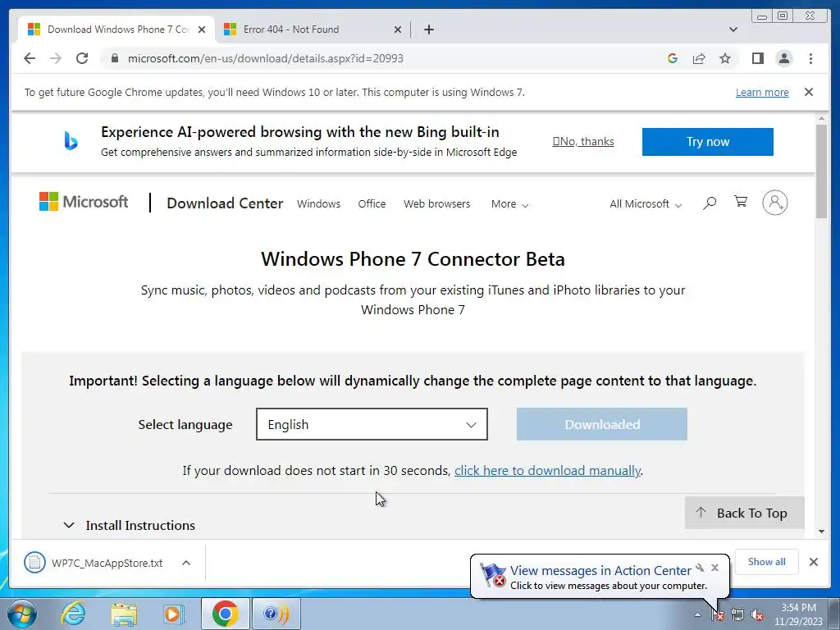Image resolution: width=840 pixels, height=630 pixels.
Task: Click the Back To Top button
Action: click(744, 514)
